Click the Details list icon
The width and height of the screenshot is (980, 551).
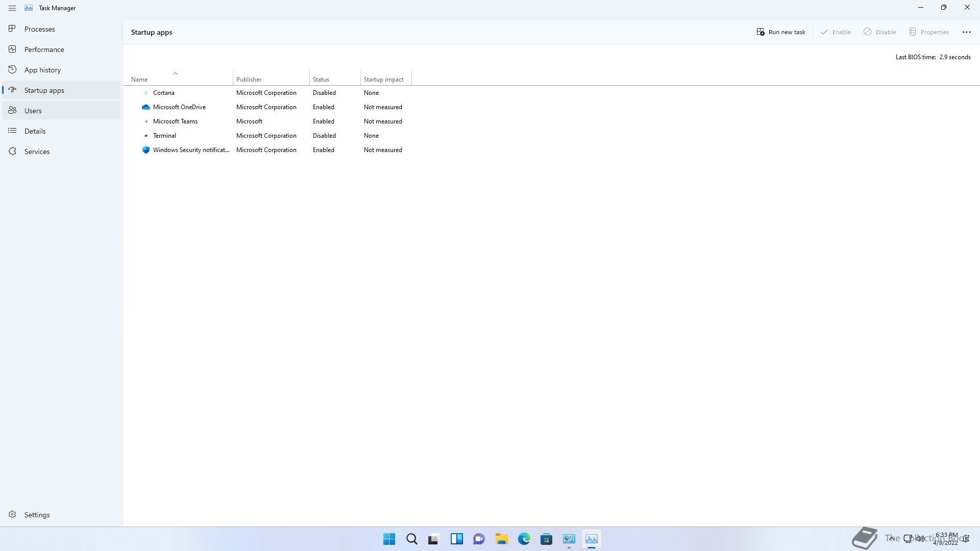coord(12,131)
